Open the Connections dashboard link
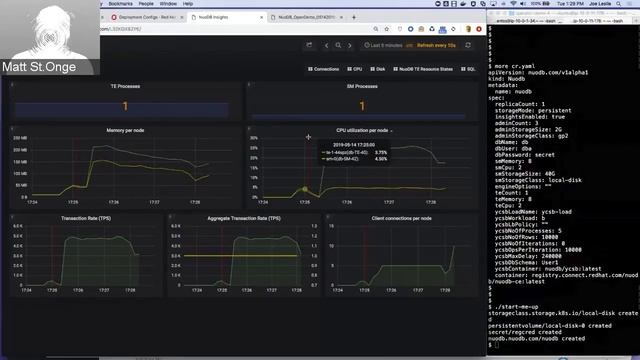This screenshot has height=360, width=640. click(323, 69)
